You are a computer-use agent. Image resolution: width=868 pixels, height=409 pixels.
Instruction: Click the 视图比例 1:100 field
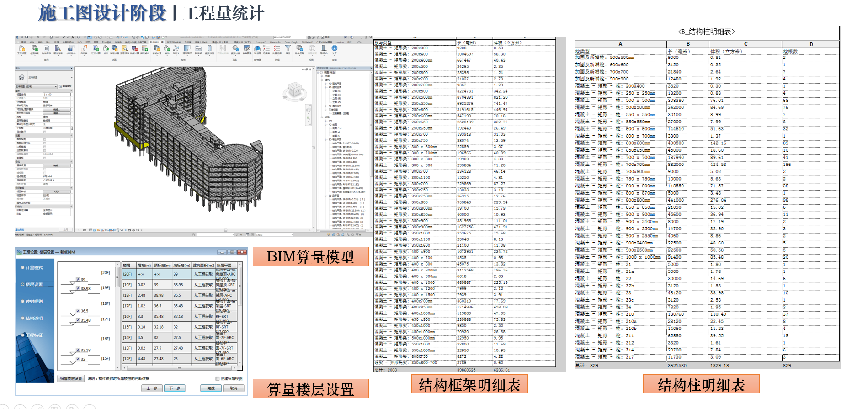tap(57, 95)
